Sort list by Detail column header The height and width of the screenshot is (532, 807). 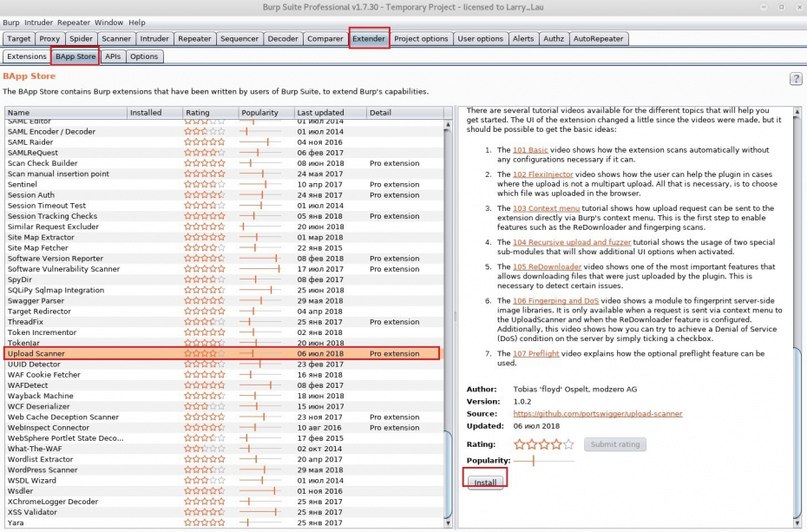404,112
